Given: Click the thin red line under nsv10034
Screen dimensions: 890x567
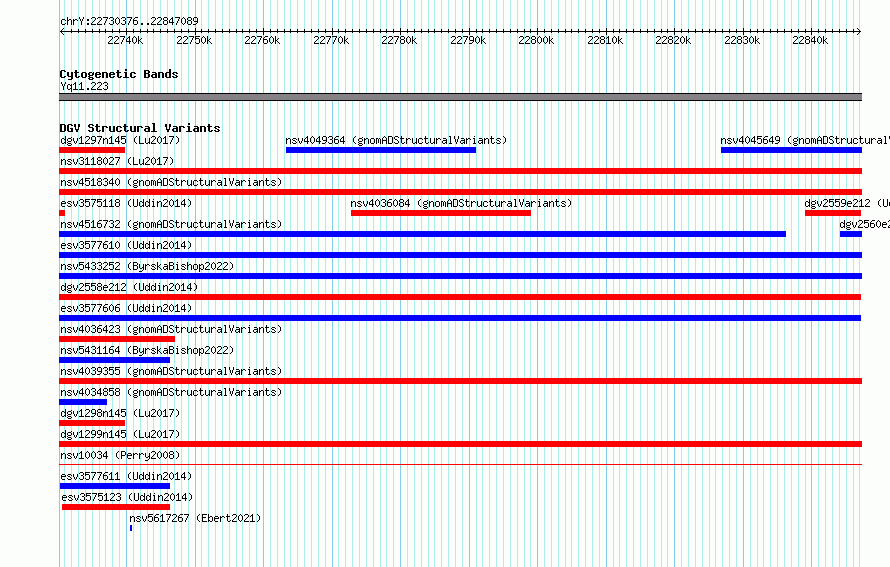Looking at the screenshot, I should [x=460, y=464].
